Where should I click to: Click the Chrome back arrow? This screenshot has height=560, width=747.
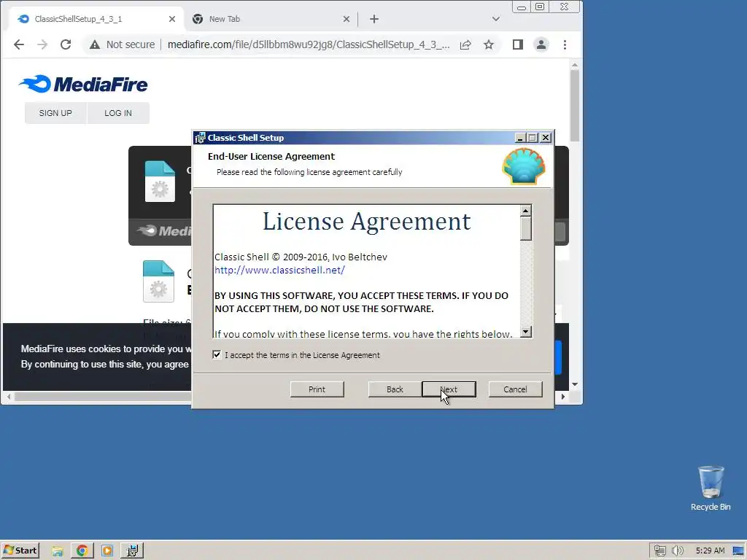pos(19,44)
